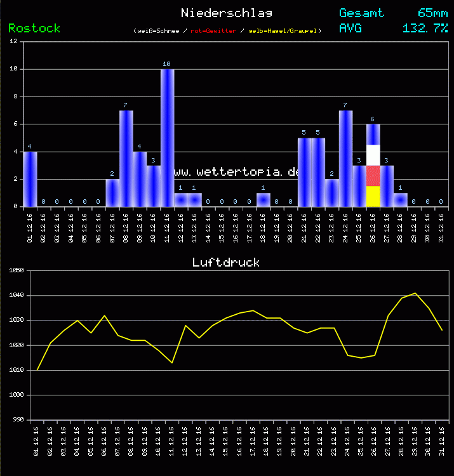Viewport: 454px width, 476px height.
Task: Click the 24.12.16 bar labeled 7
Action: pos(345,159)
